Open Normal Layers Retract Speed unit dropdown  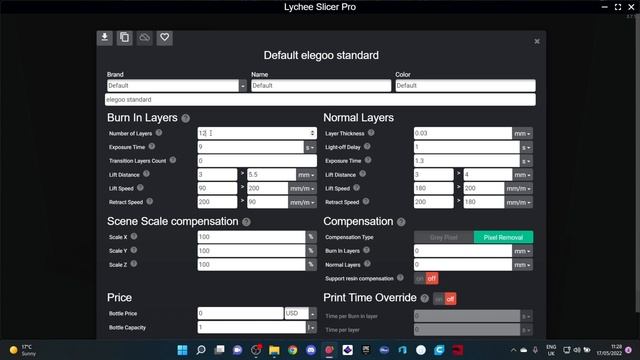tap(518, 202)
